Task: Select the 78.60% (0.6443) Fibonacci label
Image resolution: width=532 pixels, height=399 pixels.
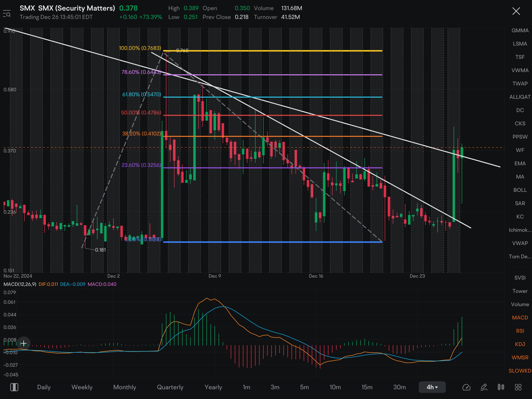Action: tap(141, 72)
